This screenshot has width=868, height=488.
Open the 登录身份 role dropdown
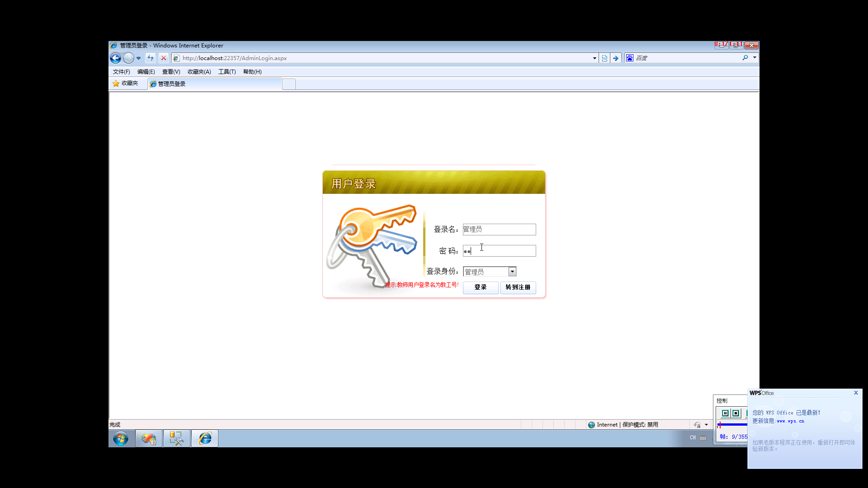click(490, 272)
